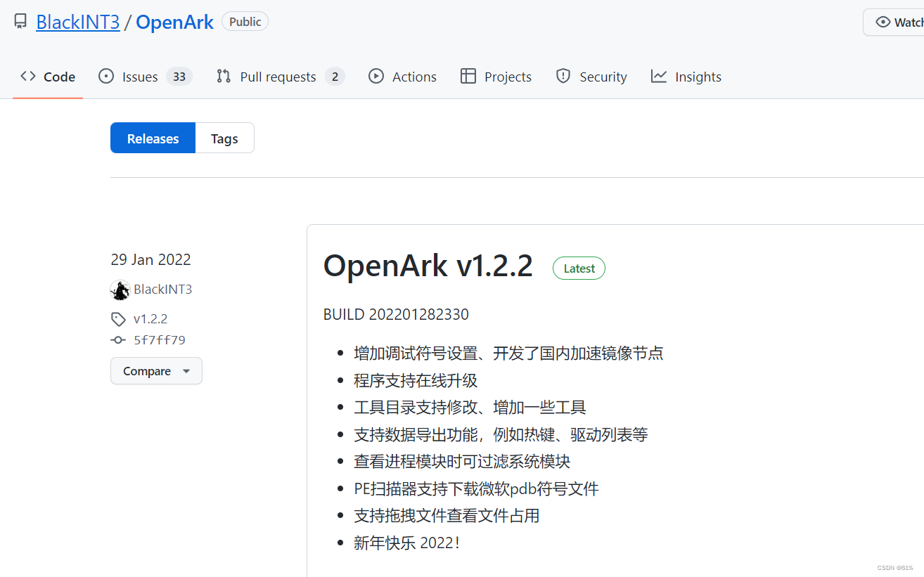
Task: Go to the Actions tab
Action: pyautogui.click(x=403, y=77)
